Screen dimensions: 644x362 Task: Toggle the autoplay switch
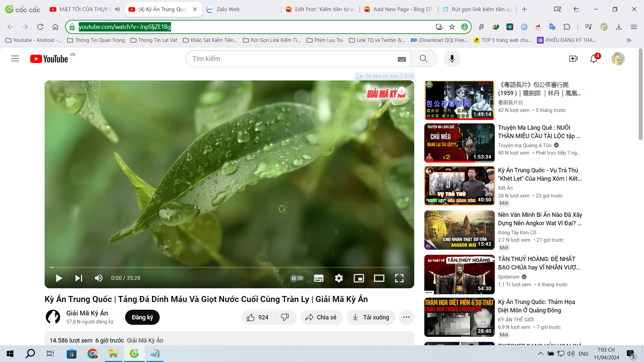(x=297, y=278)
